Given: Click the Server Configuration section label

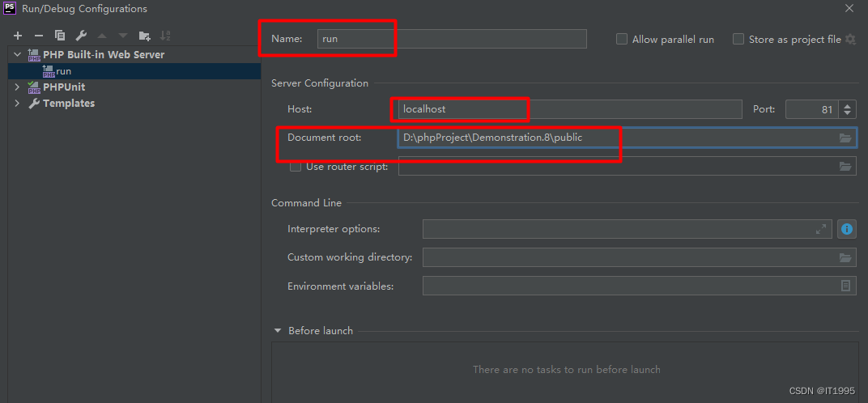Looking at the screenshot, I should [x=319, y=83].
